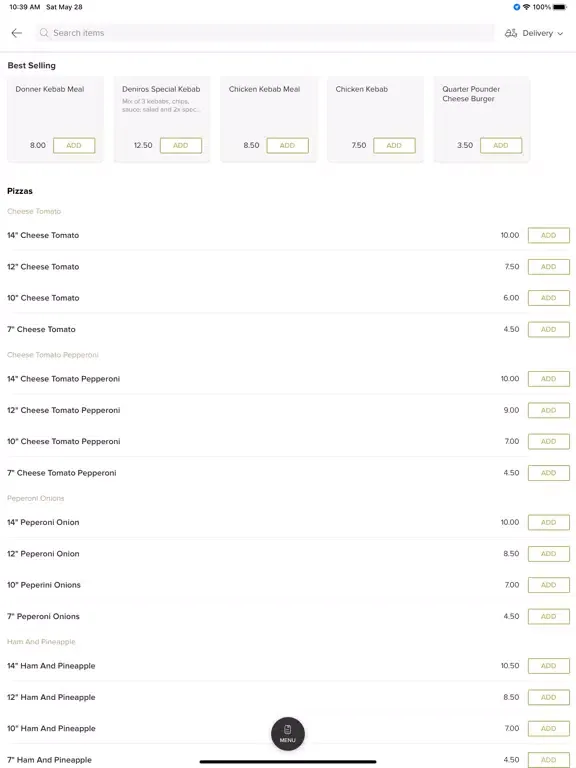The image size is (576, 768).
Task: Tap the battery status icon
Action: [x=560, y=7]
